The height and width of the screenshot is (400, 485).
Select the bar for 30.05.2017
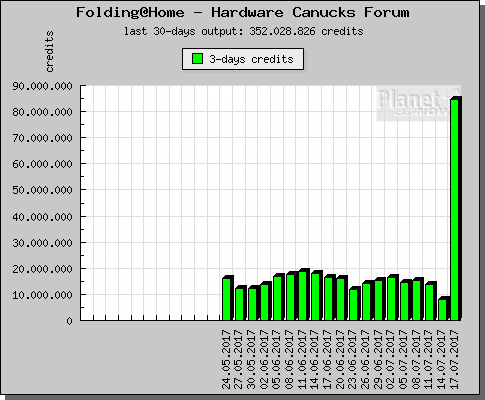tap(253, 303)
